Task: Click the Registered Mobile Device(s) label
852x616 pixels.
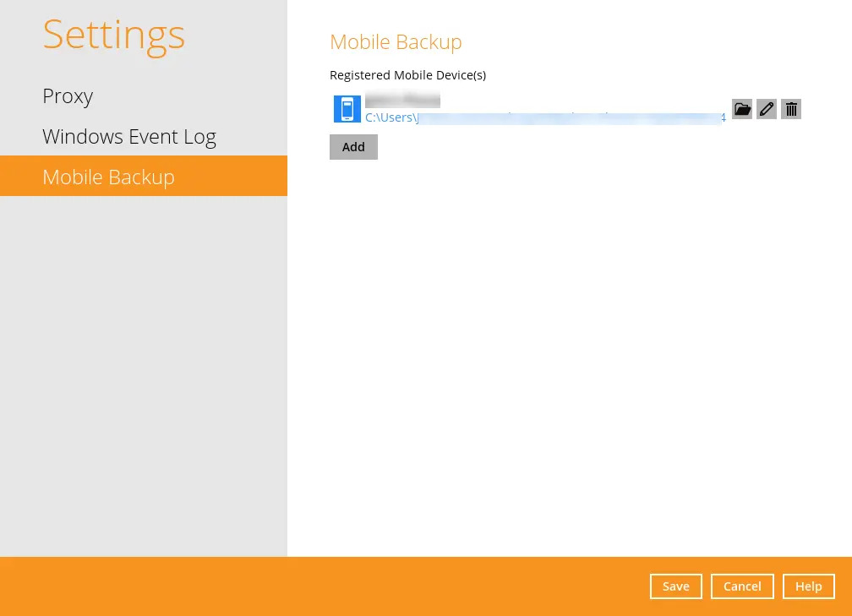Action: 407,75
